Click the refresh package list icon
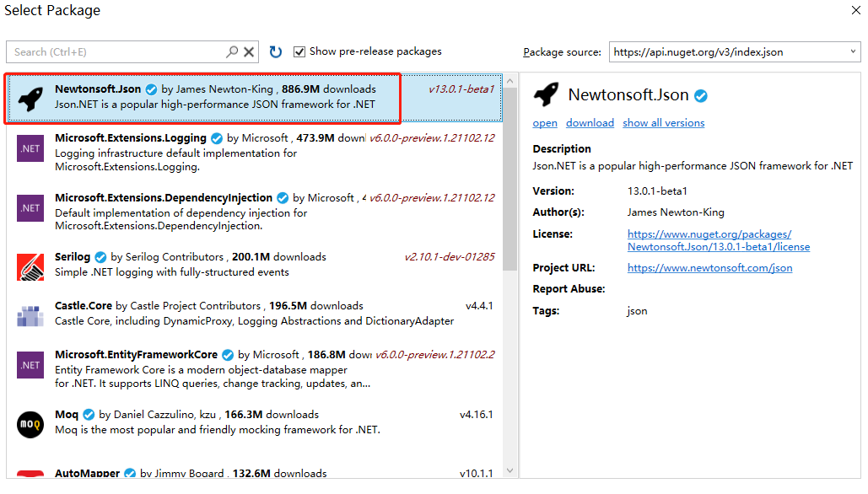868x494 pixels. pyautogui.click(x=275, y=51)
